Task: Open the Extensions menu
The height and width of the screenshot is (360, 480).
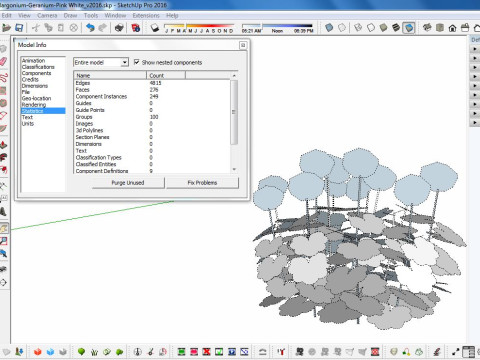Action: coord(146,15)
